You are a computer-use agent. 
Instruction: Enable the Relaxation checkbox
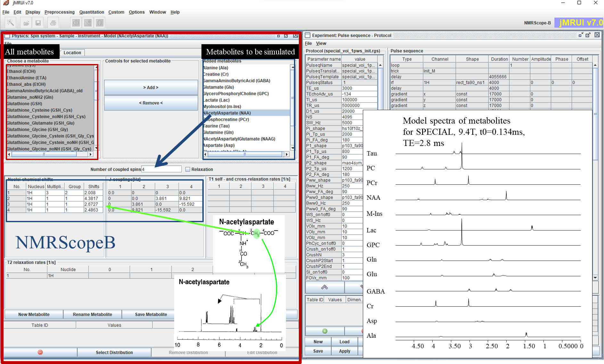point(188,169)
